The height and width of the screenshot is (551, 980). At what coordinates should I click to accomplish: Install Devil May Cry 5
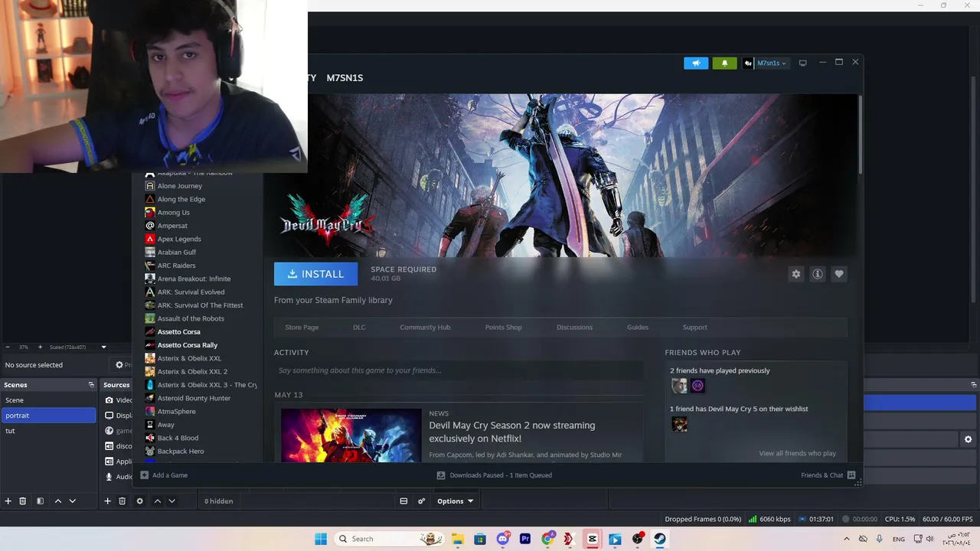[x=315, y=274]
